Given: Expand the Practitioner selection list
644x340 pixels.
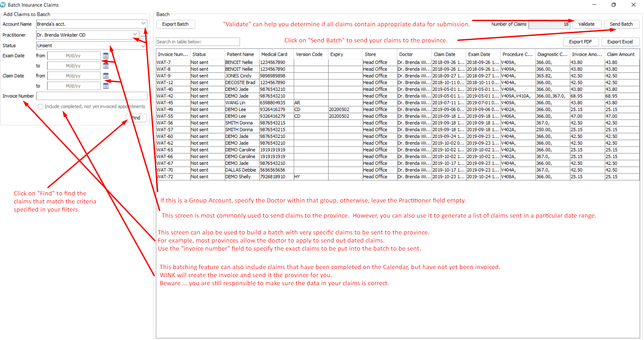Looking at the screenshot, I should click(x=135, y=35).
